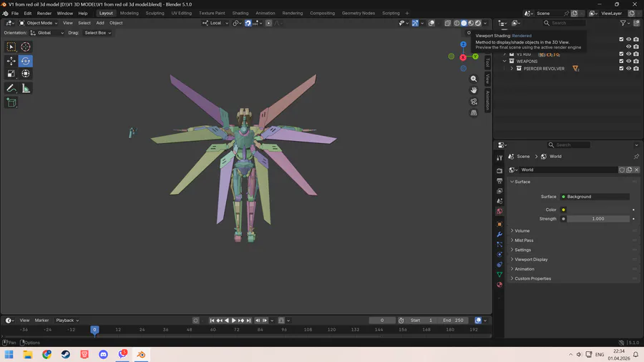Collapse the WEAPONS collection
644x362 pixels.
[504, 61]
